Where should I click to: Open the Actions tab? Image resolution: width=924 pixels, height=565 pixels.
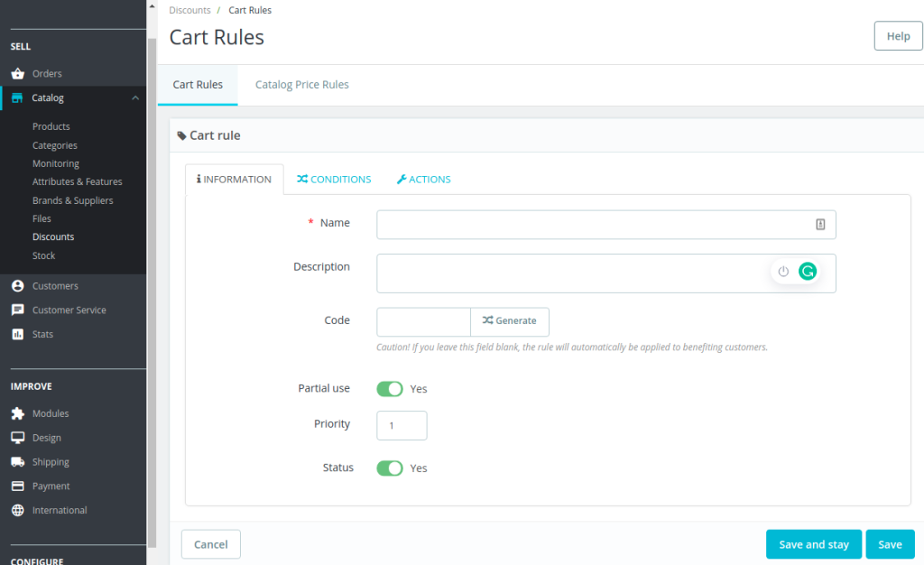click(424, 179)
